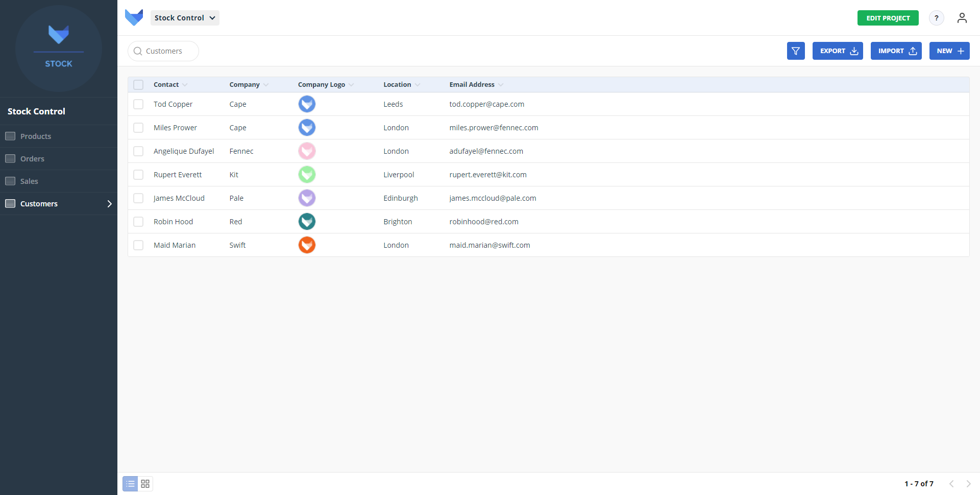Switch to list view layout

[131, 484]
